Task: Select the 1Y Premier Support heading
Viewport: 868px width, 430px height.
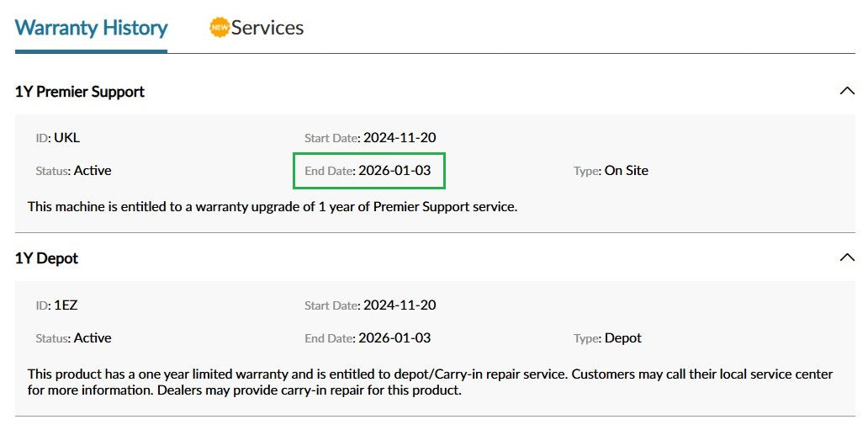Action: [x=80, y=92]
